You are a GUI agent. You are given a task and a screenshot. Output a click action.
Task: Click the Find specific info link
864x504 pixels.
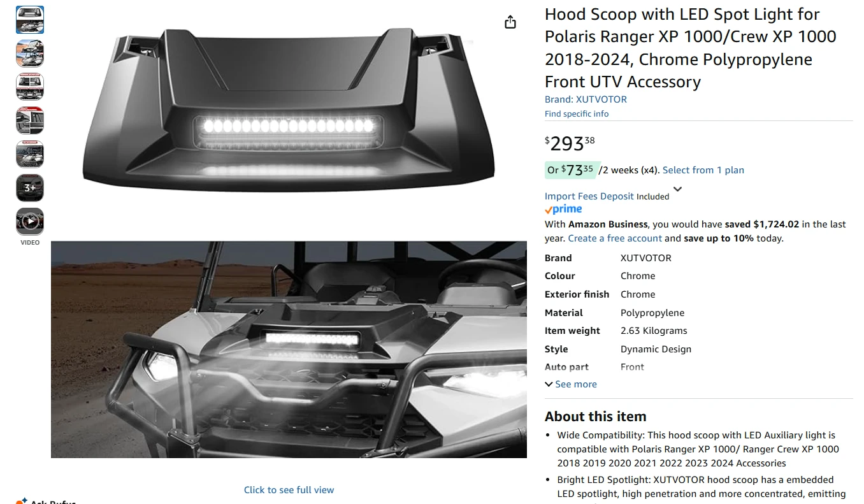pos(577,114)
